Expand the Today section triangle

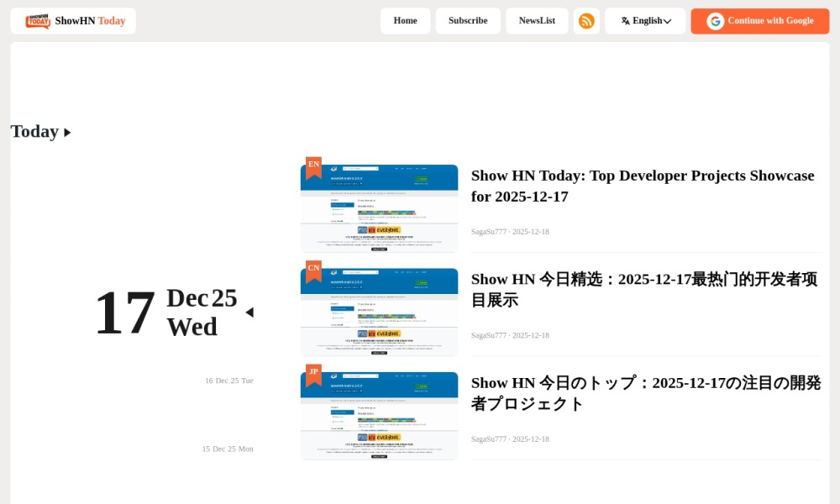coord(67,133)
